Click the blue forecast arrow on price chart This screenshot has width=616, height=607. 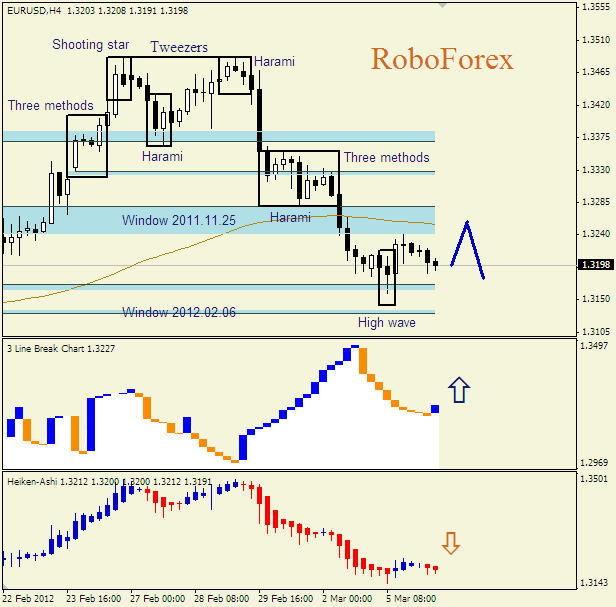[x=467, y=250]
